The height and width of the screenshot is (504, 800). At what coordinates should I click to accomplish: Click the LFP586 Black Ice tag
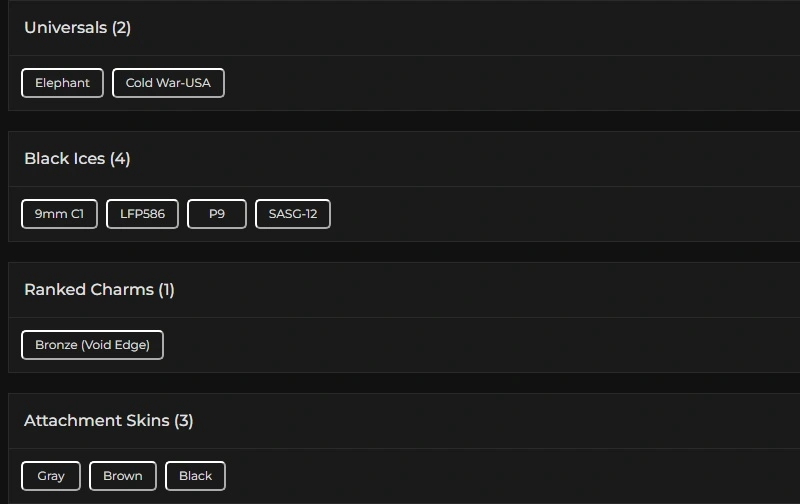click(x=142, y=214)
